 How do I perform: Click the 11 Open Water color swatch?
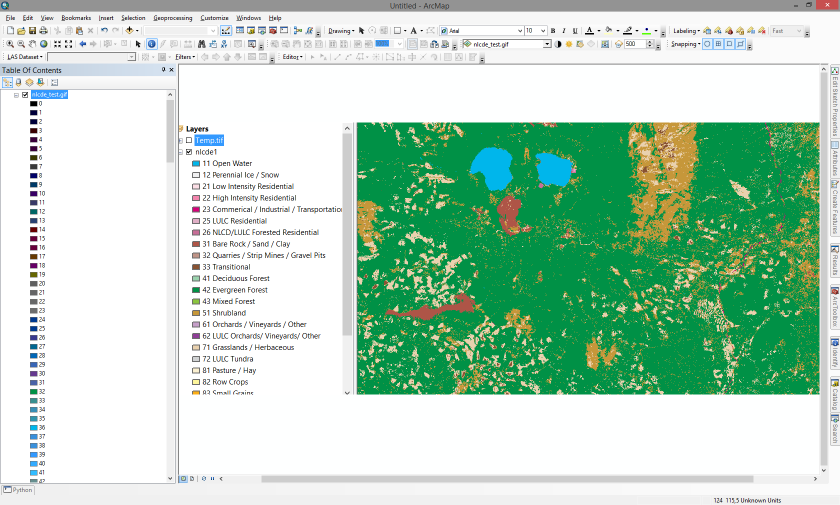[196, 163]
